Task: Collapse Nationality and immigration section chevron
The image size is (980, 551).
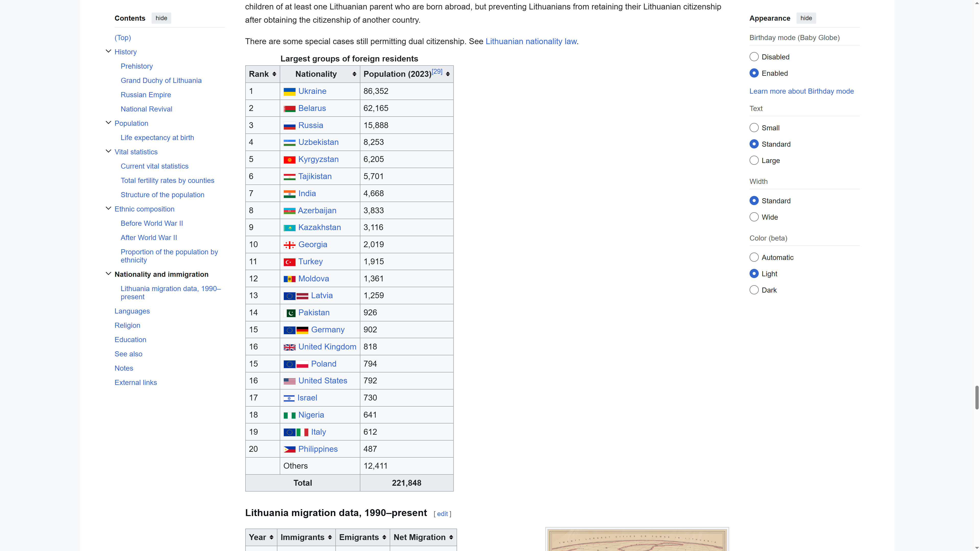Action: (108, 274)
